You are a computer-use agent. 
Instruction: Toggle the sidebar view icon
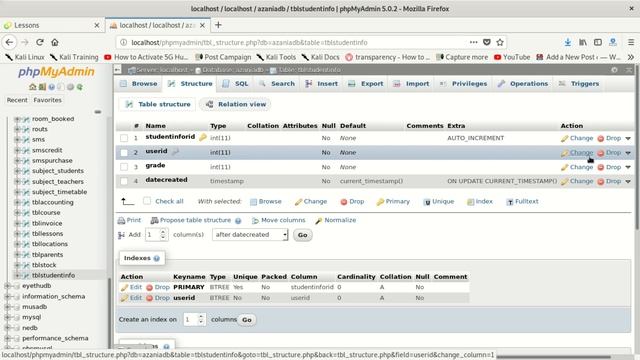598,42
